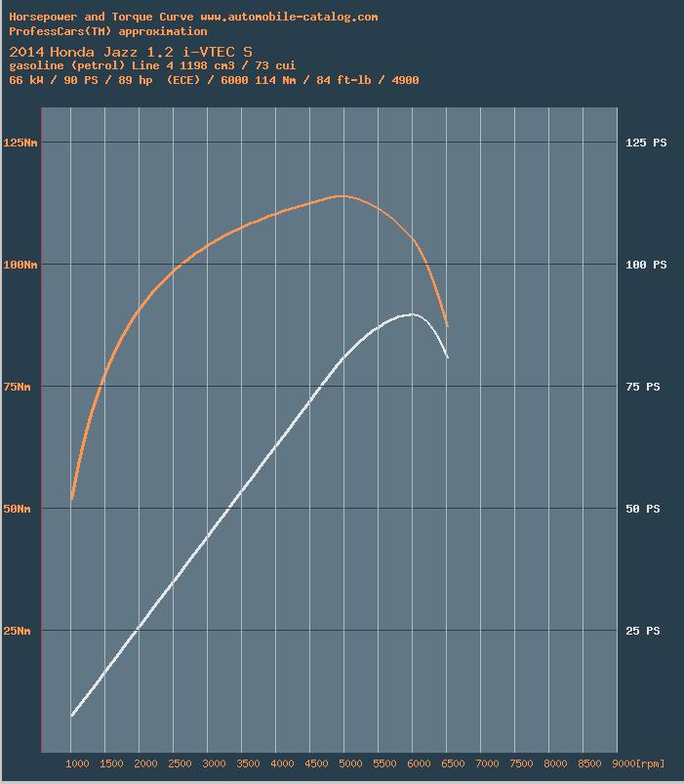Click the white power curve start at 1000 rpm
The image size is (684, 784).
72,715
